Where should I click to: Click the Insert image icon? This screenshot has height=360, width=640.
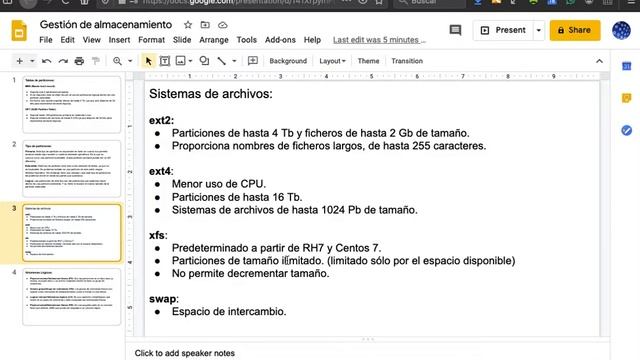pyautogui.click(x=180, y=61)
